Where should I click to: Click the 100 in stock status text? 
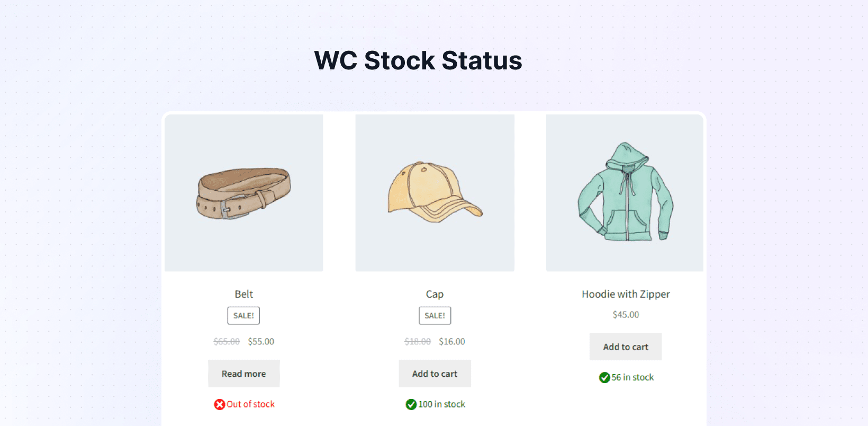[x=442, y=404]
